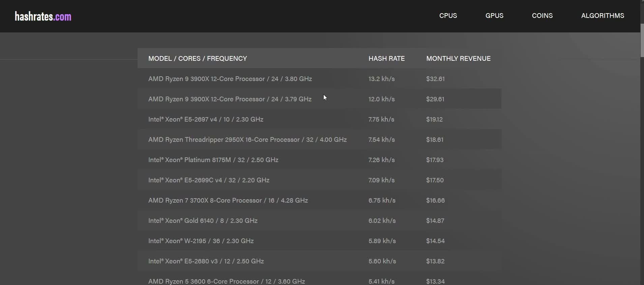Click the vertical page scrollbar thumb

click(x=642, y=41)
